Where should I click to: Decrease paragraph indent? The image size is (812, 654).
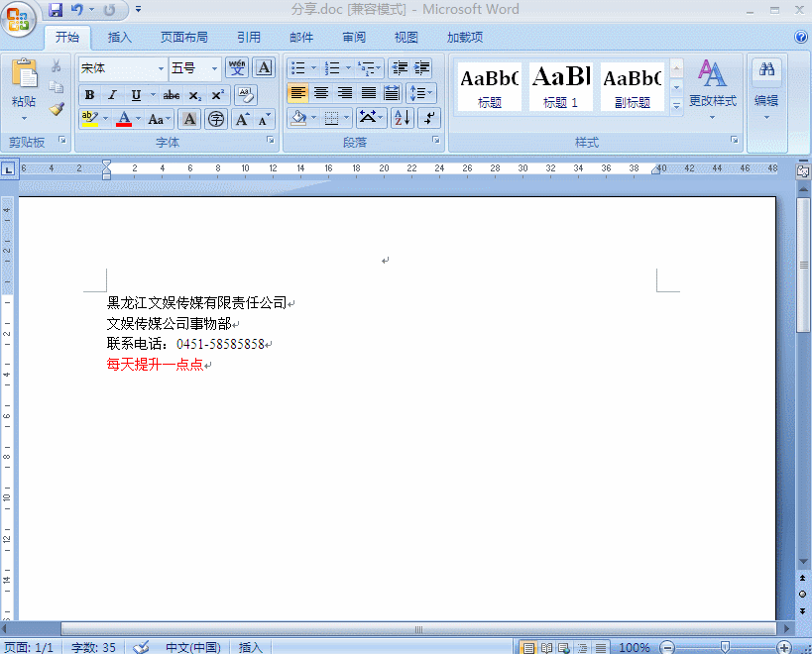tap(400, 68)
